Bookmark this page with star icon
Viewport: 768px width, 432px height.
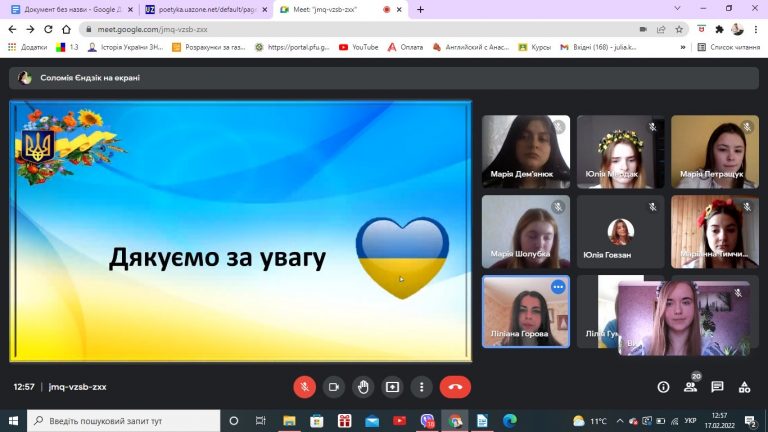(679, 29)
